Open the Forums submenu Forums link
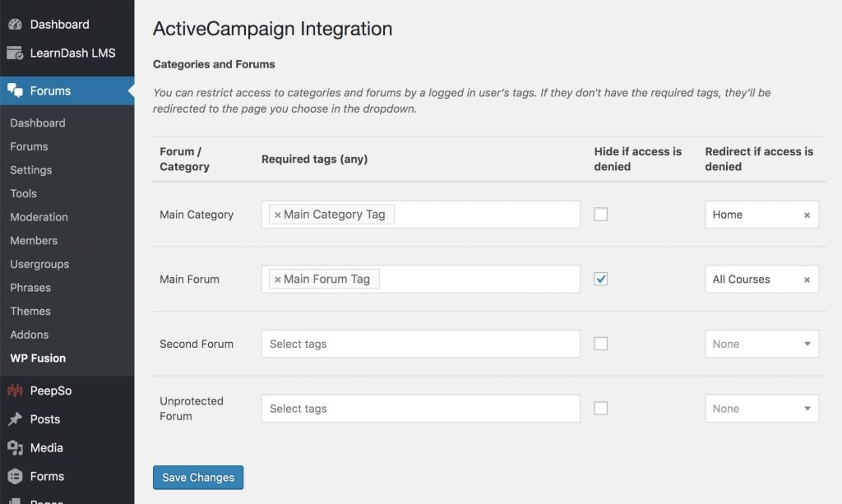 pos(29,146)
